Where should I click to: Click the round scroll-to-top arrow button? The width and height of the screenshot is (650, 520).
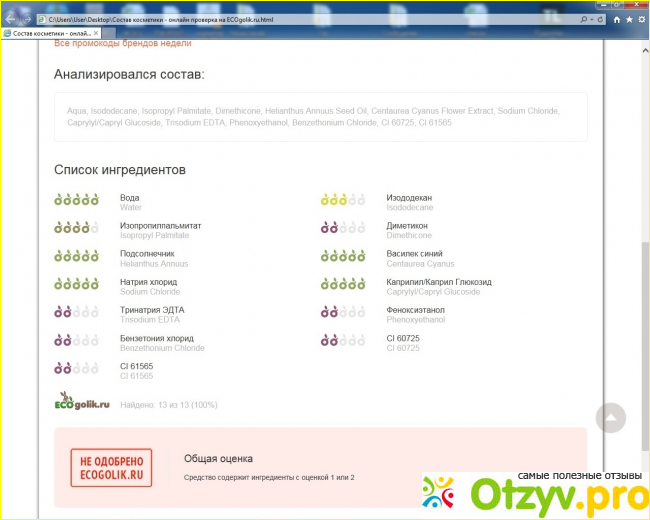tap(610, 418)
